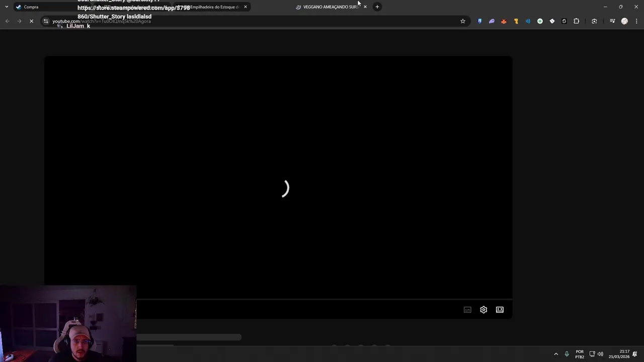Open the yellow key extension
This screenshot has width=644, height=362.
click(x=516, y=21)
